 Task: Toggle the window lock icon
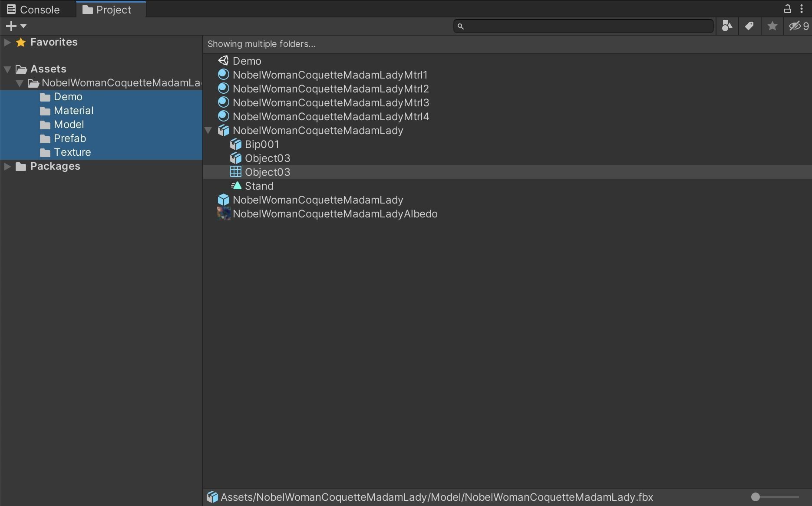pos(787,9)
